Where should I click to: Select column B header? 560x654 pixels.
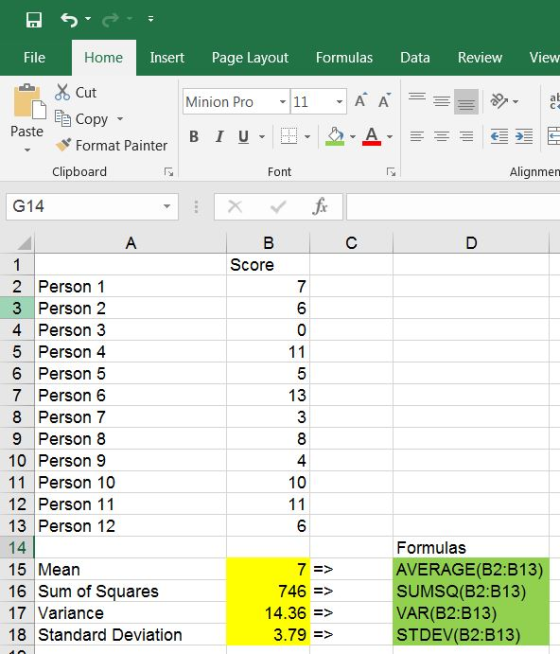click(268, 243)
